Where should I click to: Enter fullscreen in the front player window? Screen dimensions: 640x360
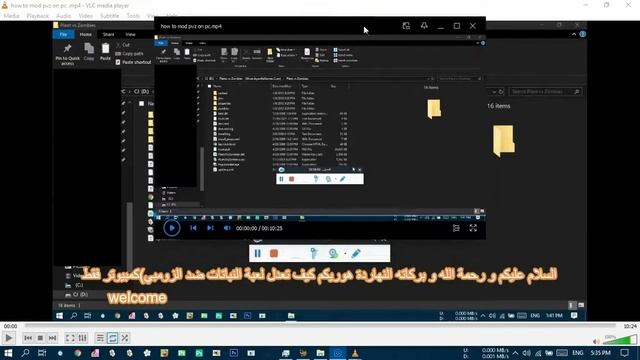click(473, 228)
